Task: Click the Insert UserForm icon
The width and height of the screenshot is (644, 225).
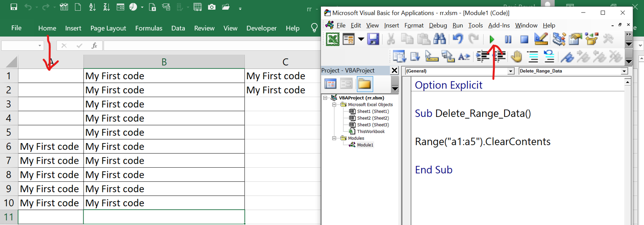Action: pos(348,39)
